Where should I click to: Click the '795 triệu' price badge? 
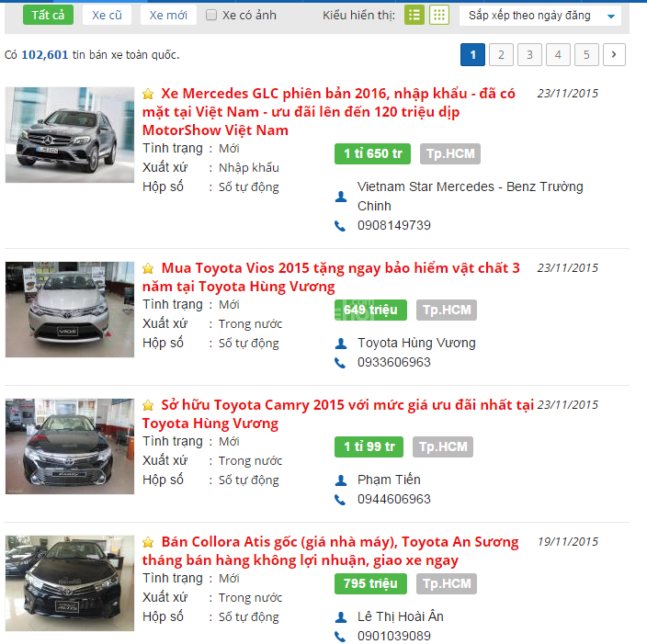370,583
